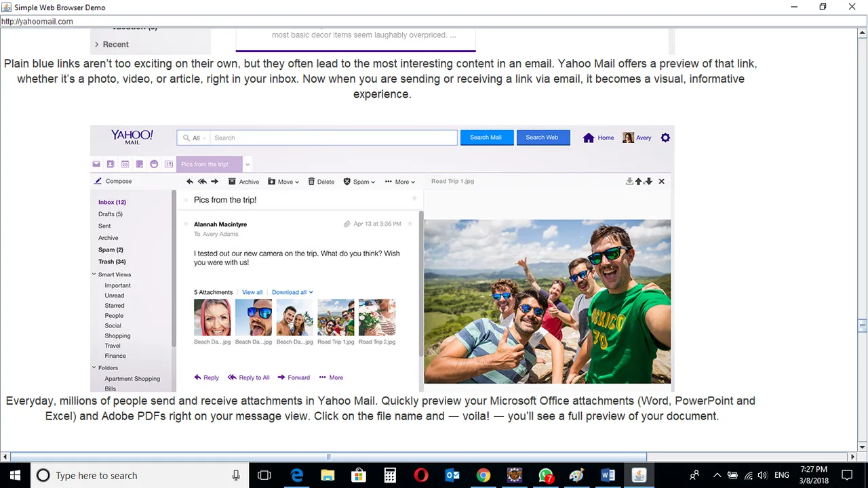Image resolution: width=868 pixels, height=488 pixels.
Task: Delete the email with the trash icon
Action: [x=321, y=182]
